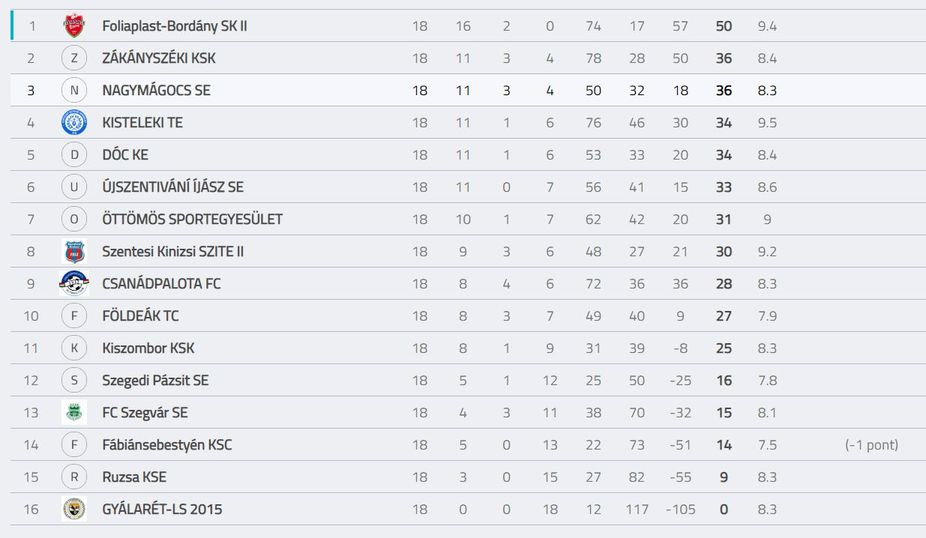The width and height of the screenshot is (926, 538).
Task: Select the highlighted NAGYMÁGOCS SE row points 36
Action: [723, 90]
